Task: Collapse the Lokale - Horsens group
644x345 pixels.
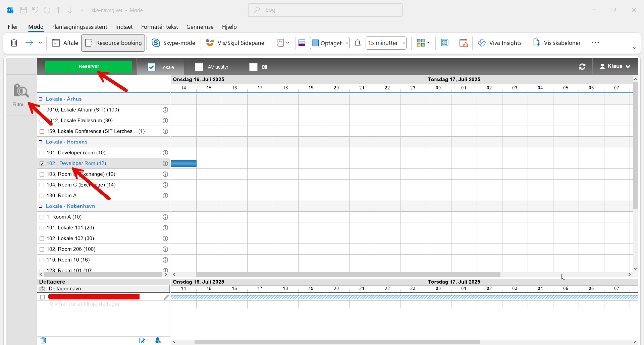Action: [41, 142]
